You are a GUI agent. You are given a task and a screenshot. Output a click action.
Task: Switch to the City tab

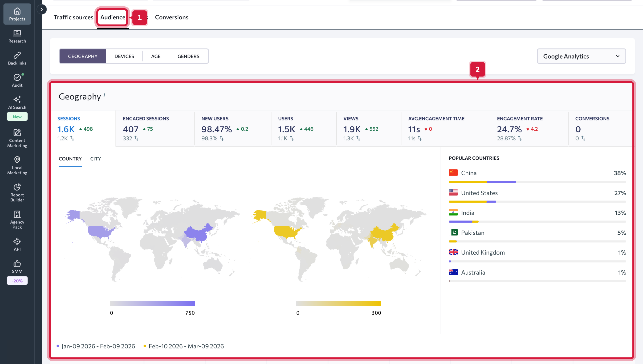pyautogui.click(x=95, y=159)
